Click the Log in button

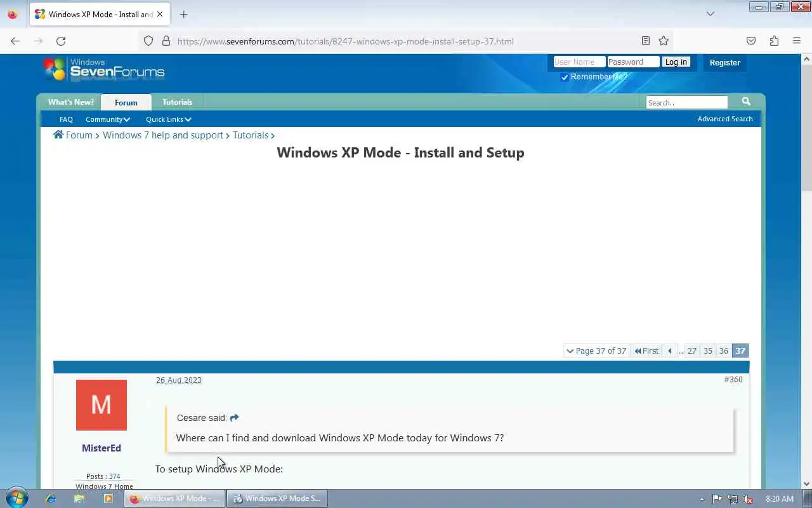pyautogui.click(x=676, y=62)
